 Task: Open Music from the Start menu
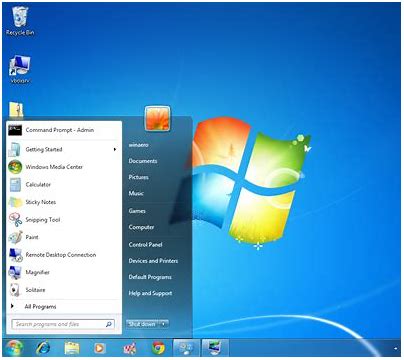coord(136,193)
